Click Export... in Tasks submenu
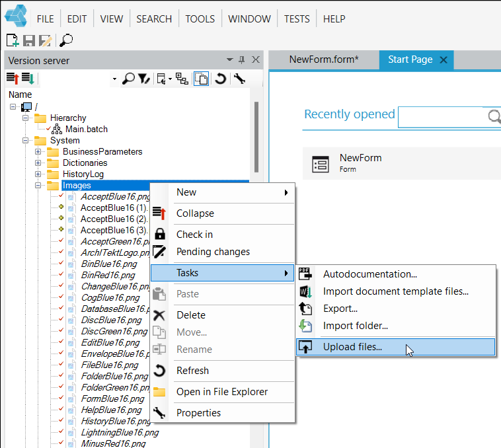The image size is (501, 448). (396, 309)
